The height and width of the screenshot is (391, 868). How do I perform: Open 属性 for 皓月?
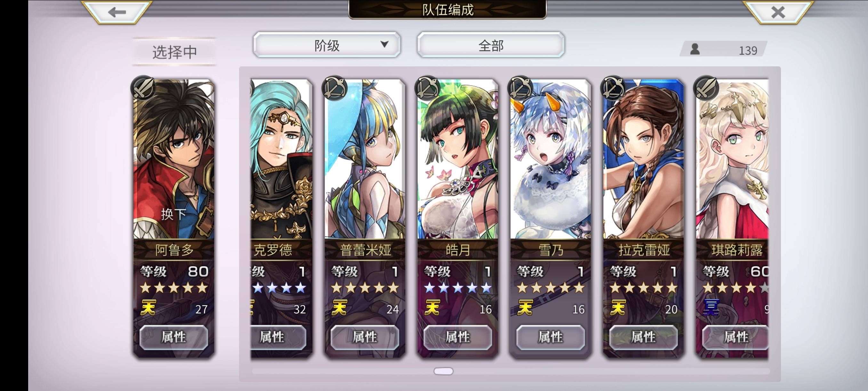[x=458, y=337]
